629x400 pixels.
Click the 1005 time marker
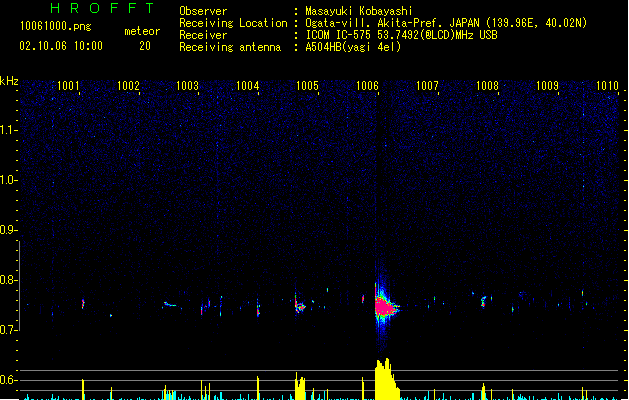307,86
